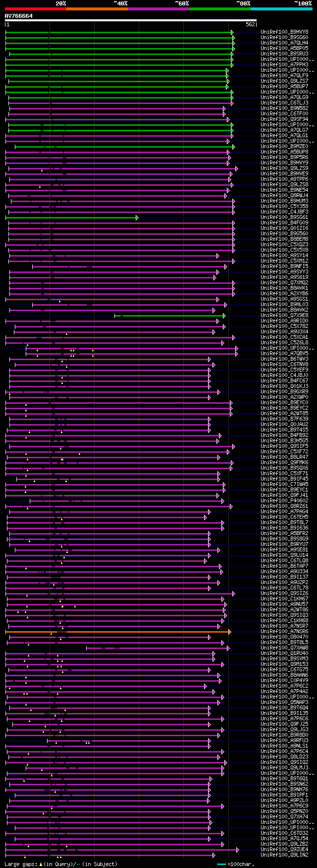
Task: Select hit label UniRef100_Q7XA74
Action: click(284, 816)
